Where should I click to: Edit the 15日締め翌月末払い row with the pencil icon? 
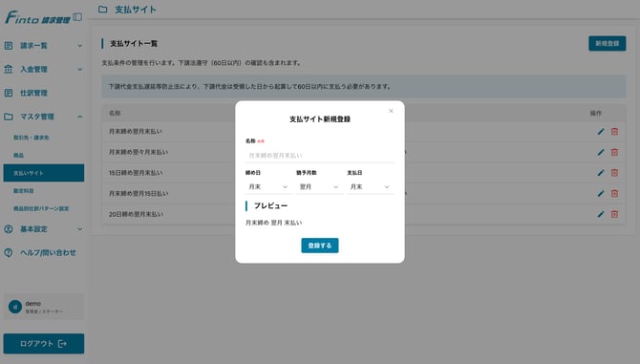(x=601, y=173)
